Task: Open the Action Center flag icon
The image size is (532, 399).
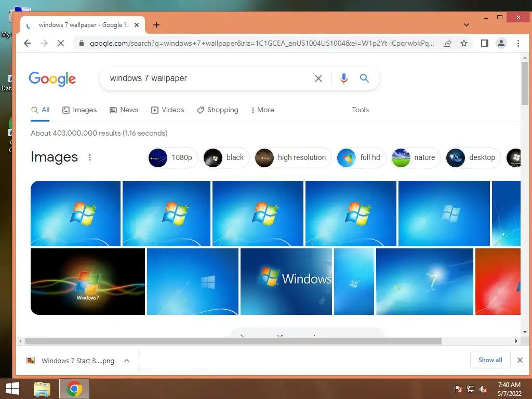Action: click(458, 389)
